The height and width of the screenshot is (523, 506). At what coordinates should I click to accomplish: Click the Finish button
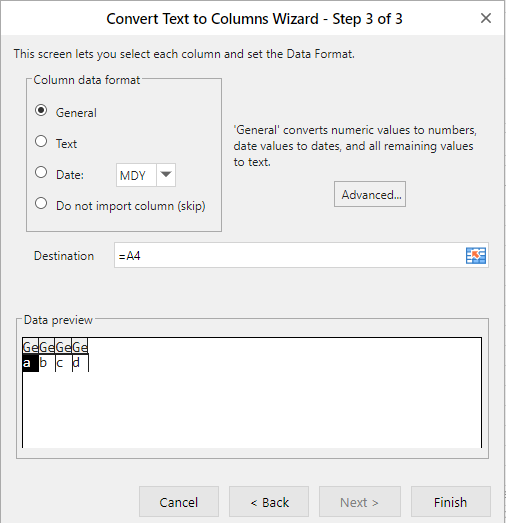(451, 502)
